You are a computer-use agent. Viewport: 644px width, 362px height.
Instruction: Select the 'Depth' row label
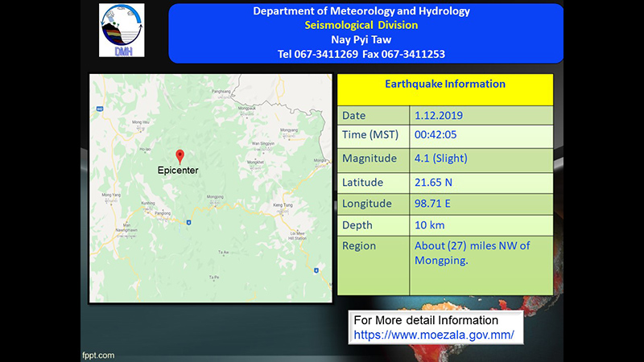click(357, 225)
